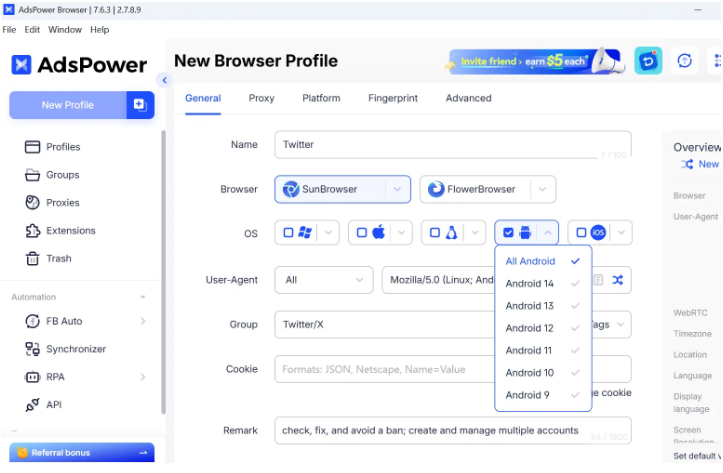This screenshot has width=723, height=473.
Task: Switch to the Advanced tab
Action: 468,98
